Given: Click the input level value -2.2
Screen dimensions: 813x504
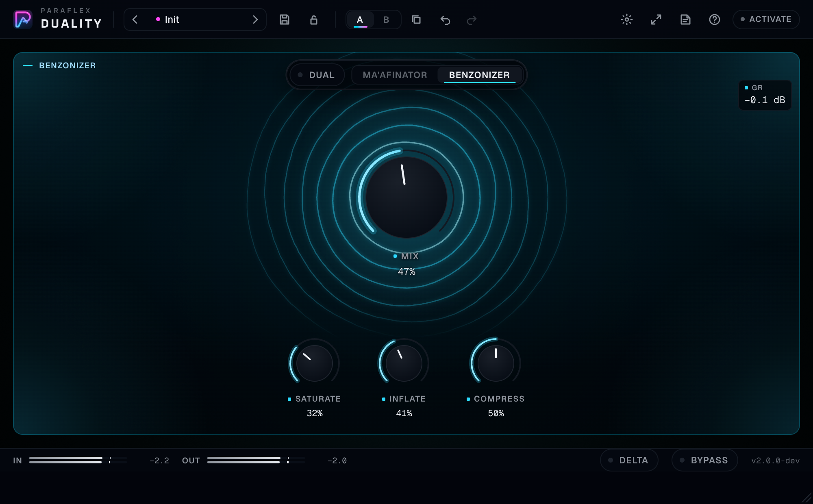Looking at the screenshot, I should tap(159, 461).
